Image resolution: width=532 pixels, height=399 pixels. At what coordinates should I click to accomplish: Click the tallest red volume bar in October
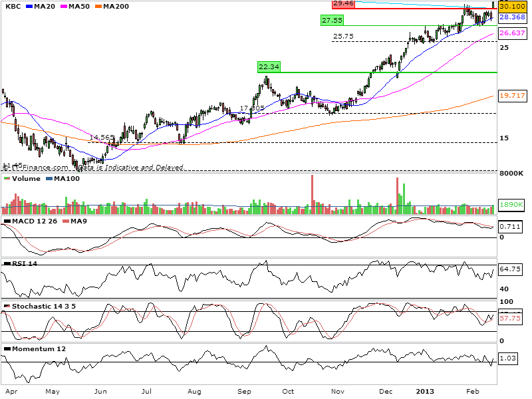(312, 194)
